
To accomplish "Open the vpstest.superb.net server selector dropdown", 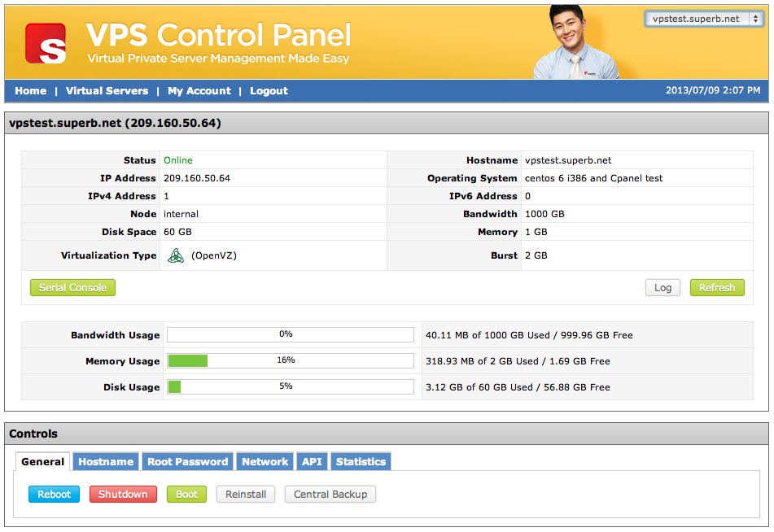I will coord(704,19).
